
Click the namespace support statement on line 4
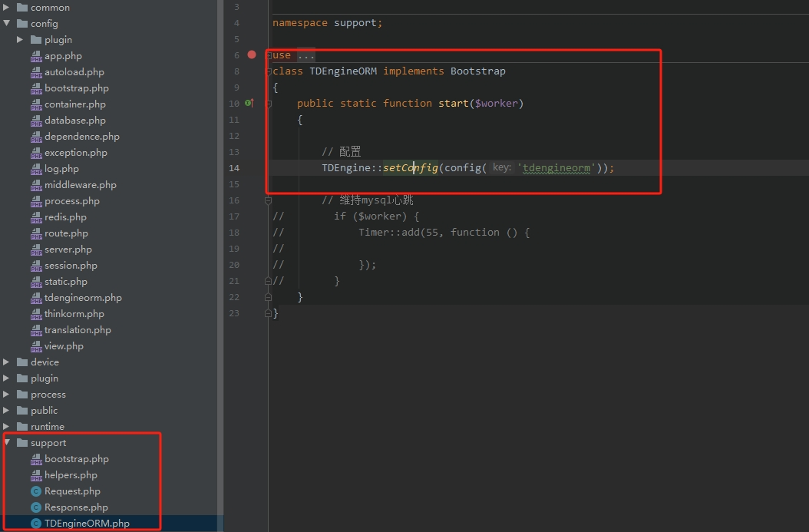tap(327, 23)
